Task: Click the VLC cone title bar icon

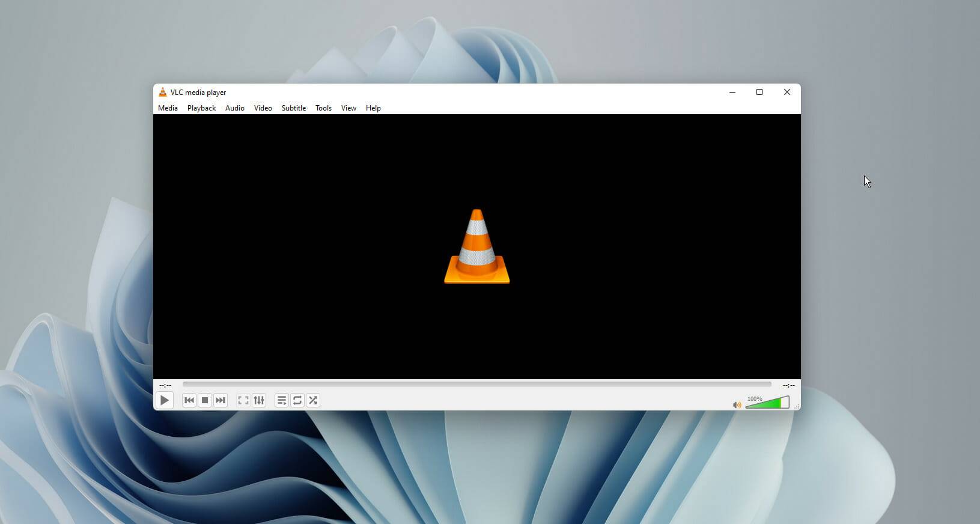Action: pos(162,92)
